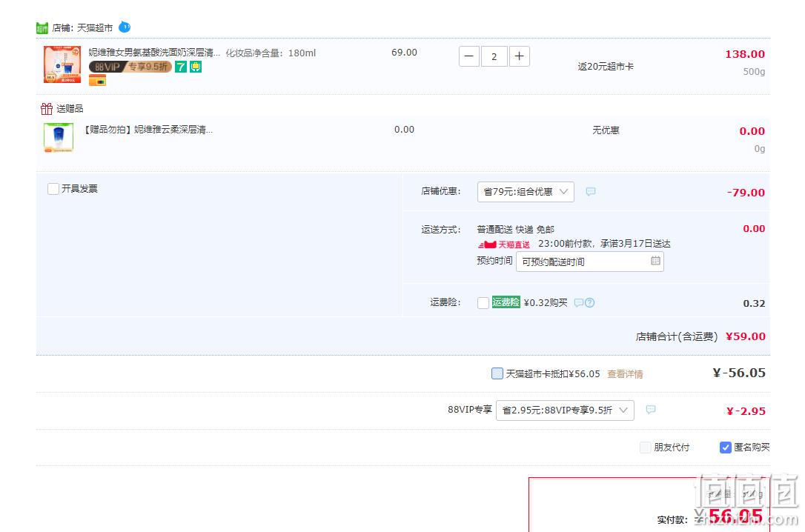The image size is (805, 532).
Task: Click the 化妆品净含量: 180ml specification text
Action: 271,53
